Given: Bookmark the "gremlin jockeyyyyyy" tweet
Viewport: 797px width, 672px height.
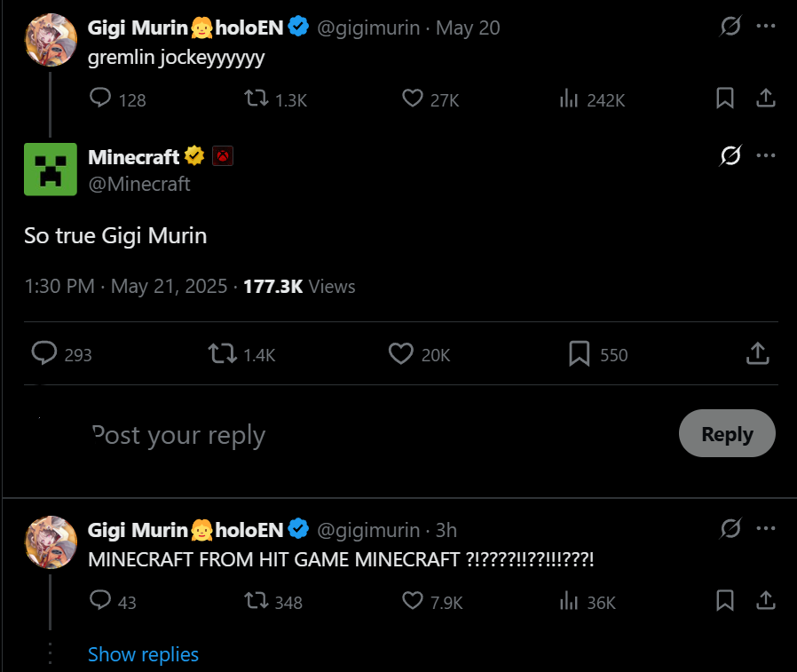Looking at the screenshot, I should (725, 99).
